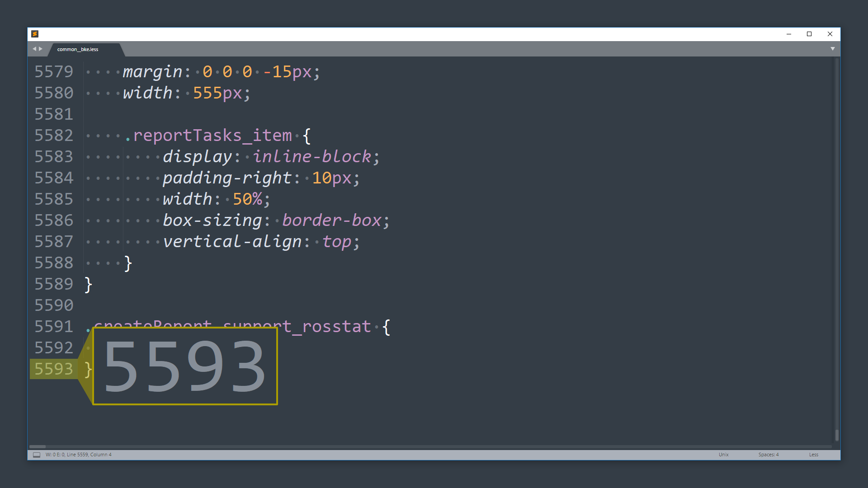868x488 pixels.
Task: Select the common__bke.less tab
Action: coord(78,49)
